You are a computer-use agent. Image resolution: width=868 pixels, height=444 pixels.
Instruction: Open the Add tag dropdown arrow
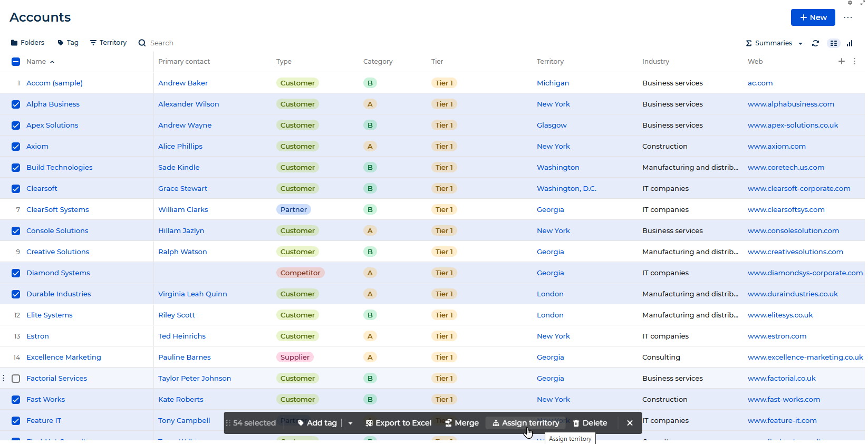click(350, 423)
